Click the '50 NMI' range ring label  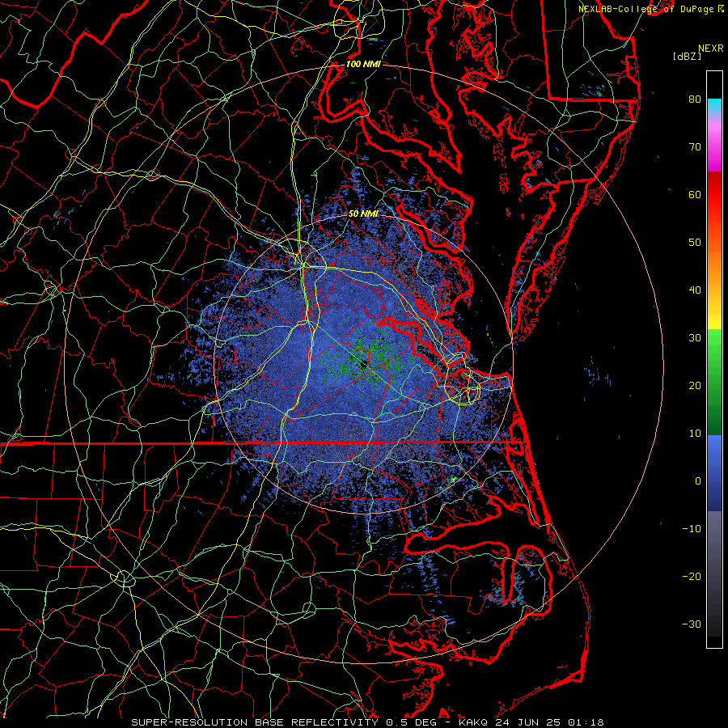363,214
